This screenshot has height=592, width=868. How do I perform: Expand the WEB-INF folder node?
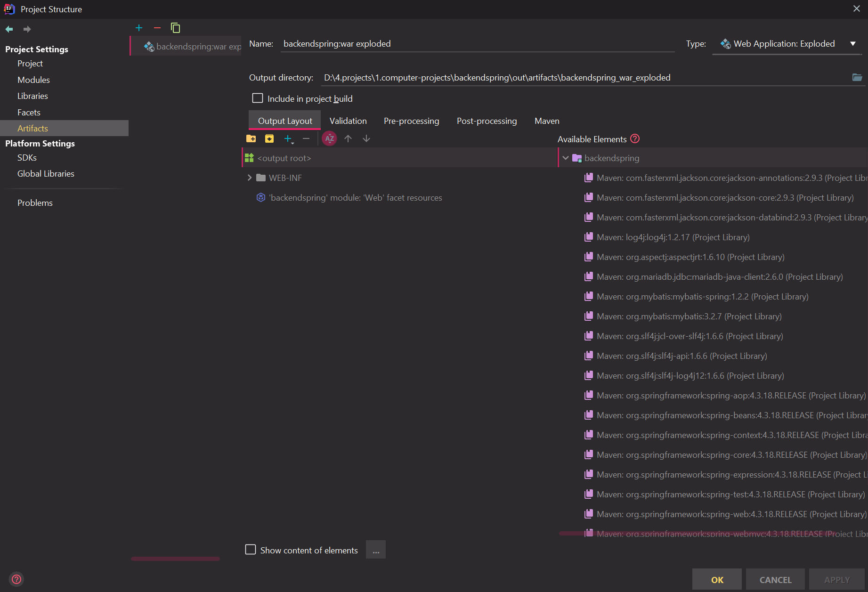click(250, 178)
